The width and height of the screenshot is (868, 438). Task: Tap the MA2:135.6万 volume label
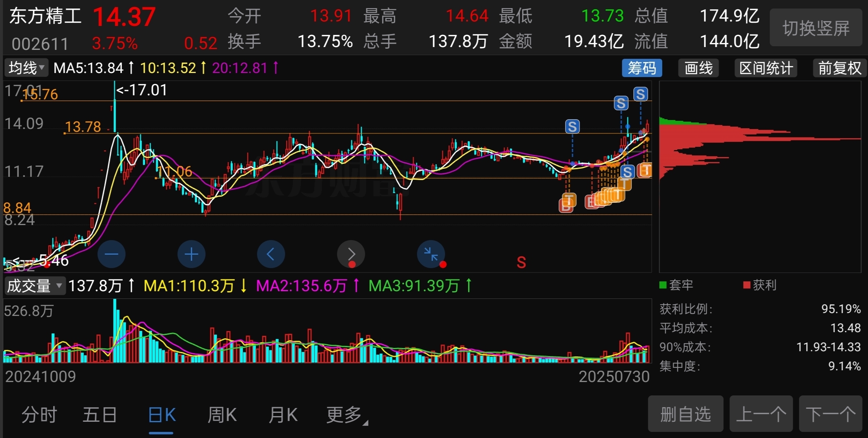point(308,286)
